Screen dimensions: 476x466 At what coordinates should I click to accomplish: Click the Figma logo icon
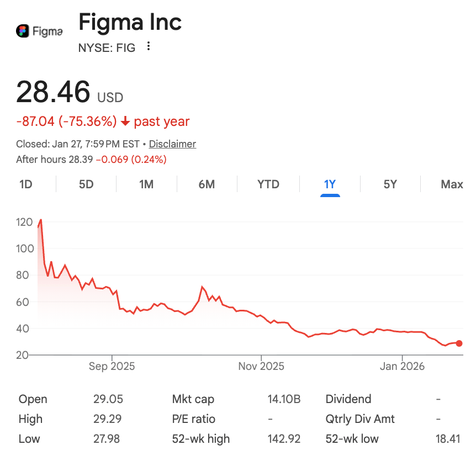[x=23, y=31]
